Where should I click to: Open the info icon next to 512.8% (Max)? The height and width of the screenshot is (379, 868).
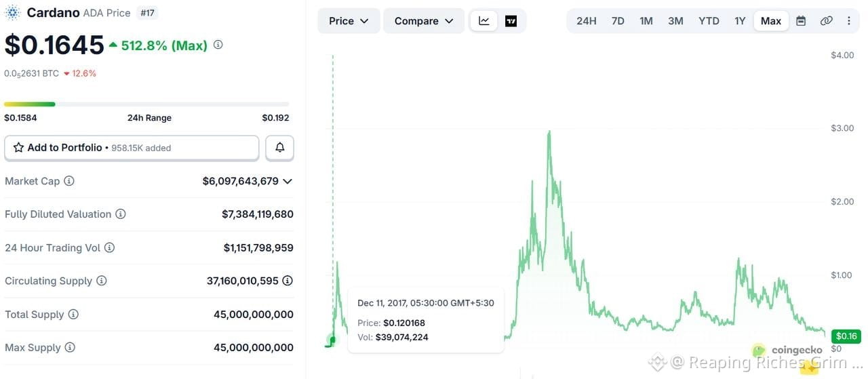coord(218,45)
